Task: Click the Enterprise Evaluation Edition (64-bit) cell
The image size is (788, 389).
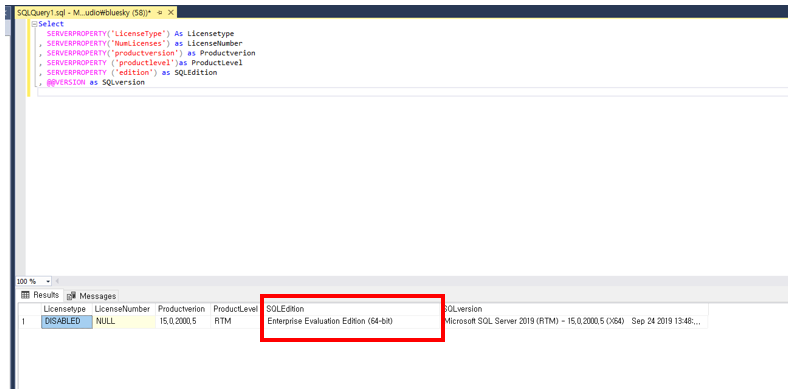Action: click(x=352, y=321)
